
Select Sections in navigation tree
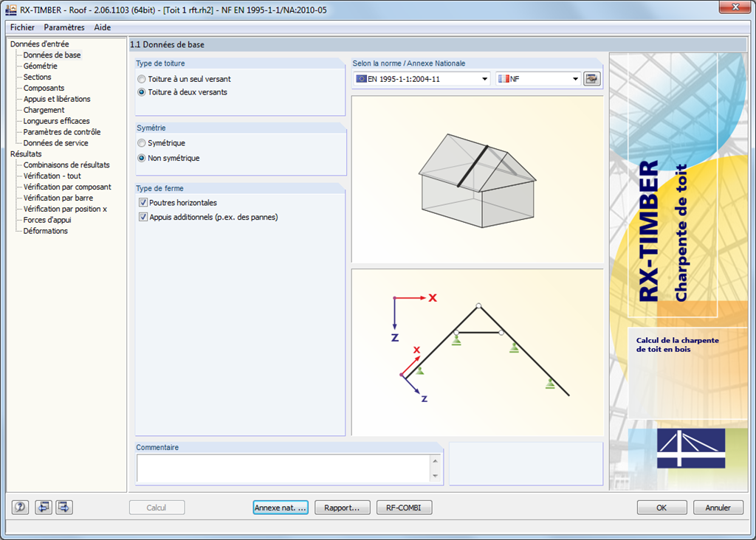[x=37, y=77]
